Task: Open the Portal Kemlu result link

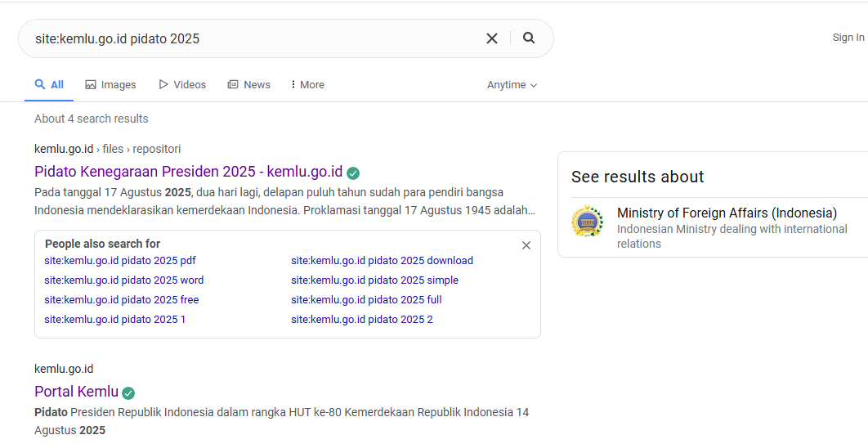Action: (76, 392)
